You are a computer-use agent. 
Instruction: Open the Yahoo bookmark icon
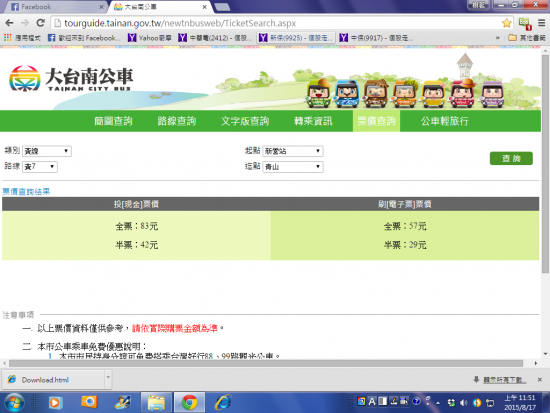coord(132,38)
